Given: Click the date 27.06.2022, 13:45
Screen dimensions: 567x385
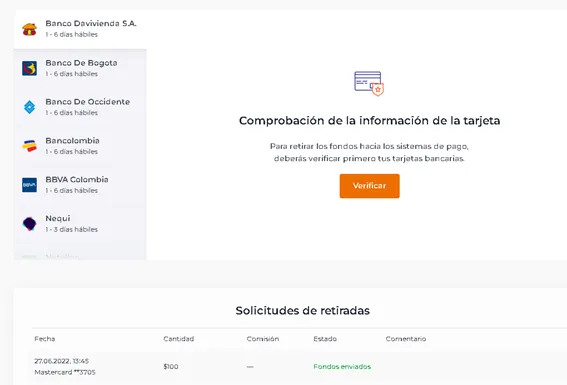Looking at the screenshot, I should click(61, 361).
